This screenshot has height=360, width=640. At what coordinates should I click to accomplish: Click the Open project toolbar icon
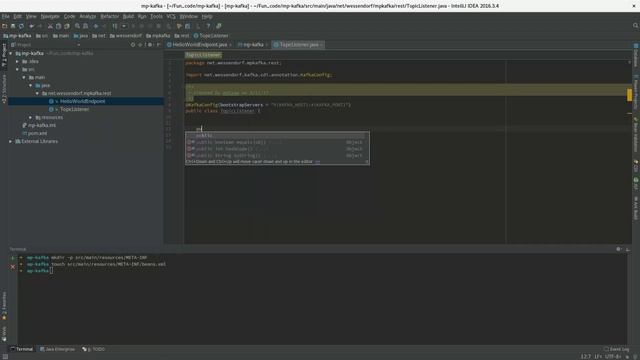pos(4,26)
